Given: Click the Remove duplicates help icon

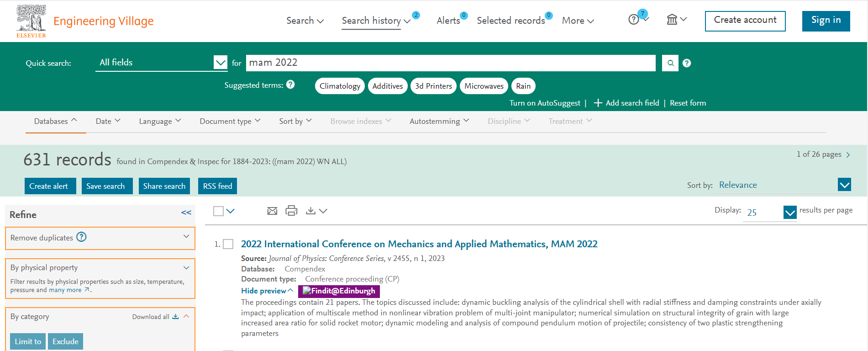Looking at the screenshot, I should pos(81,237).
